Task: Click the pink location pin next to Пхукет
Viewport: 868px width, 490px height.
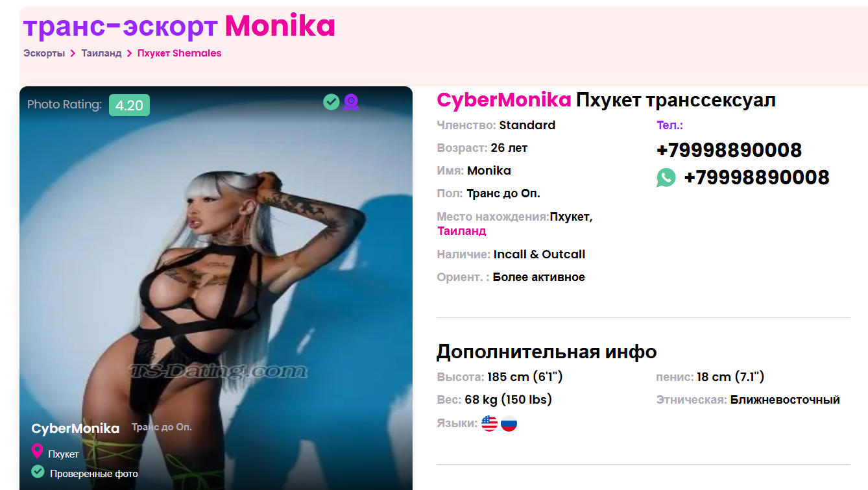Action: (38, 452)
